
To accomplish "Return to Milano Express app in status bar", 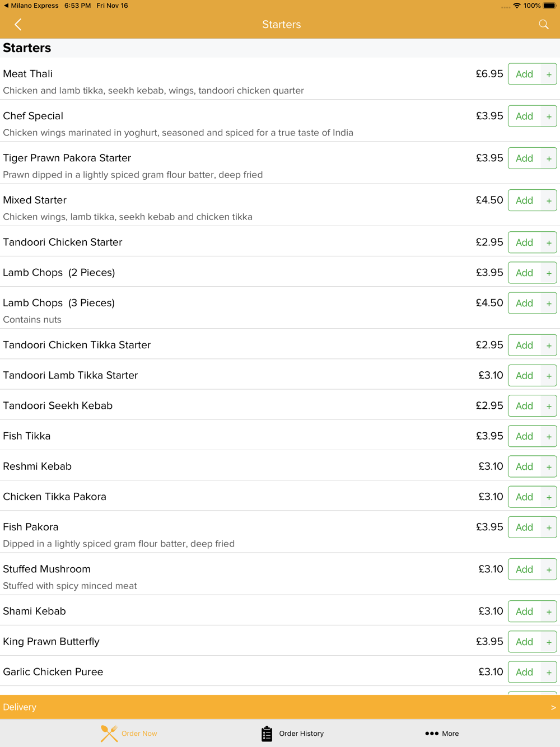I will click(31, 6).
